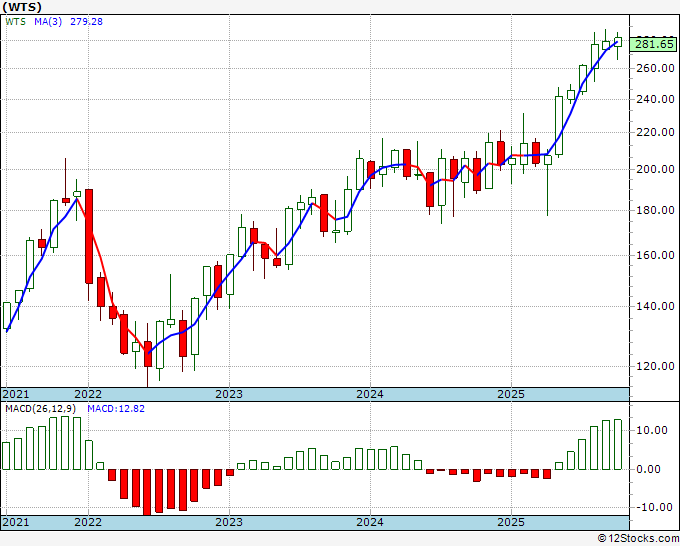Click the -10.00 MACD axis label
The width and height of the screenshot is (680, 546).
pyautogui.click(x=655, y=507)
